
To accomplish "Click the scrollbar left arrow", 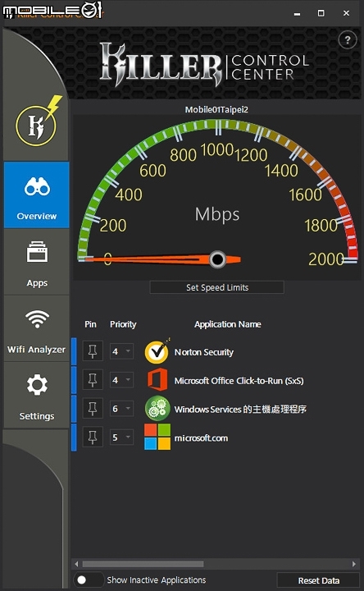I will tap(76, 564).
